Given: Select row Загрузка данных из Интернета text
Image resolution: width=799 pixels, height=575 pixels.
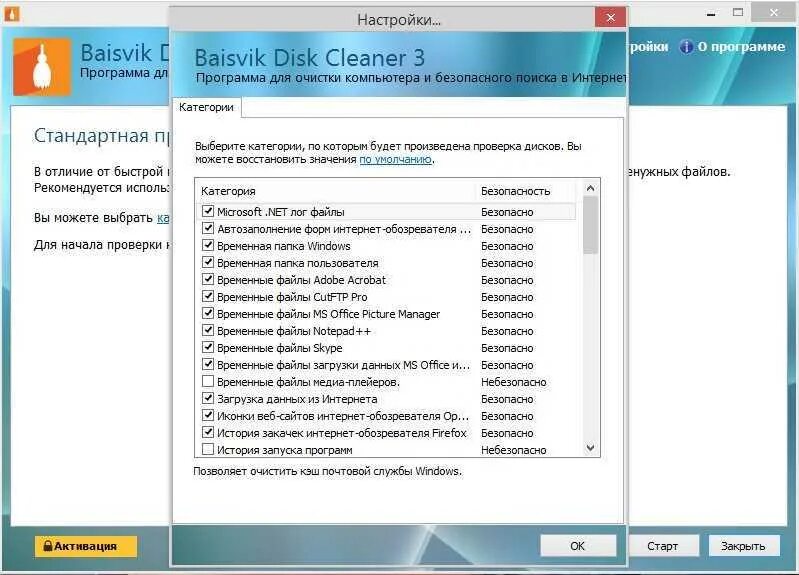Looking at the screenshot, I should pos(297,399).
